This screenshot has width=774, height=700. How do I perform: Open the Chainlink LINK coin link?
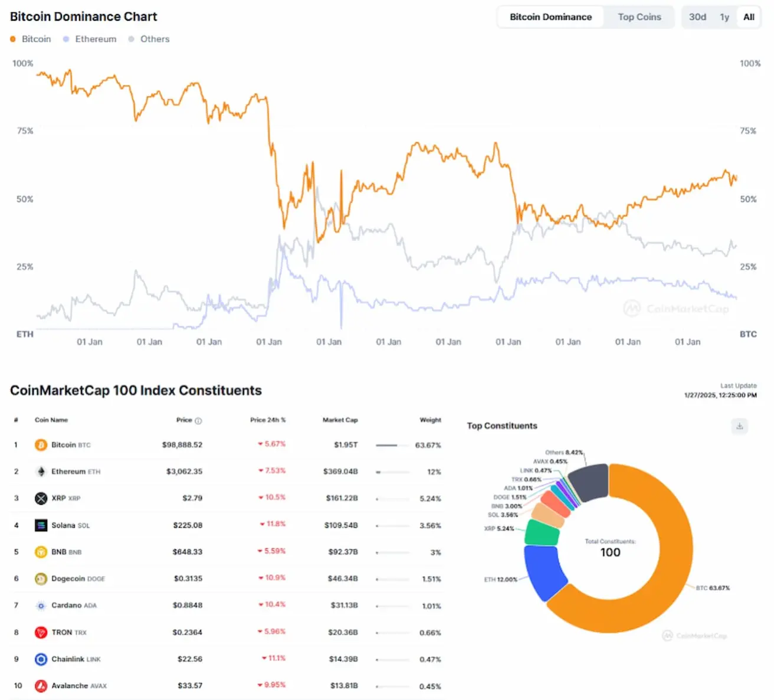tap(76, 659)
